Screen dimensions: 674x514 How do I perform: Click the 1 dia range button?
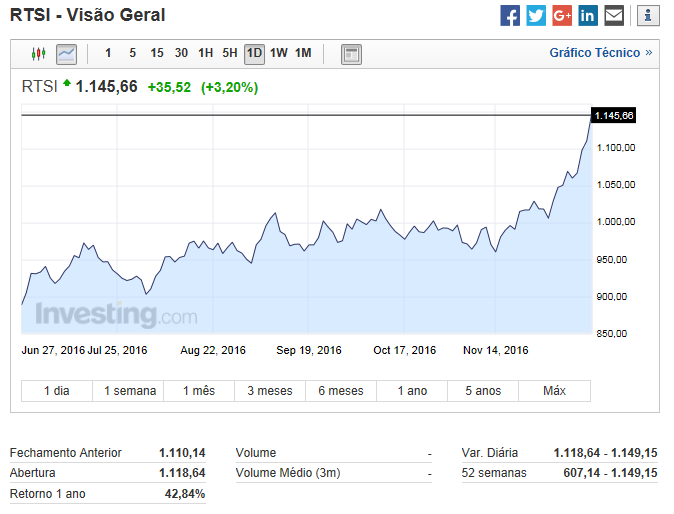tap(57, 391)
